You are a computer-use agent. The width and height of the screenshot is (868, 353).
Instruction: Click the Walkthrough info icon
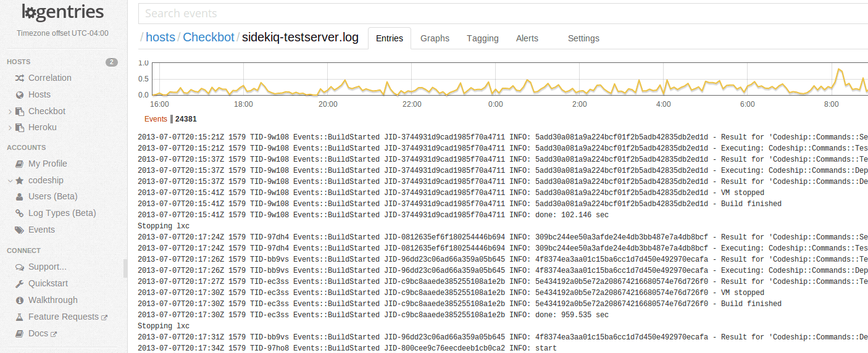(20, 300)
